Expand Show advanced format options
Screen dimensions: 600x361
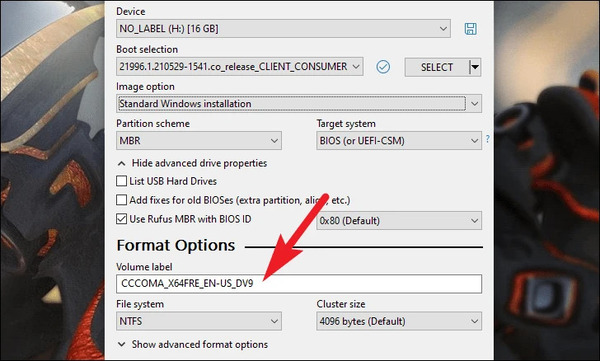click(x=192, y=344)
